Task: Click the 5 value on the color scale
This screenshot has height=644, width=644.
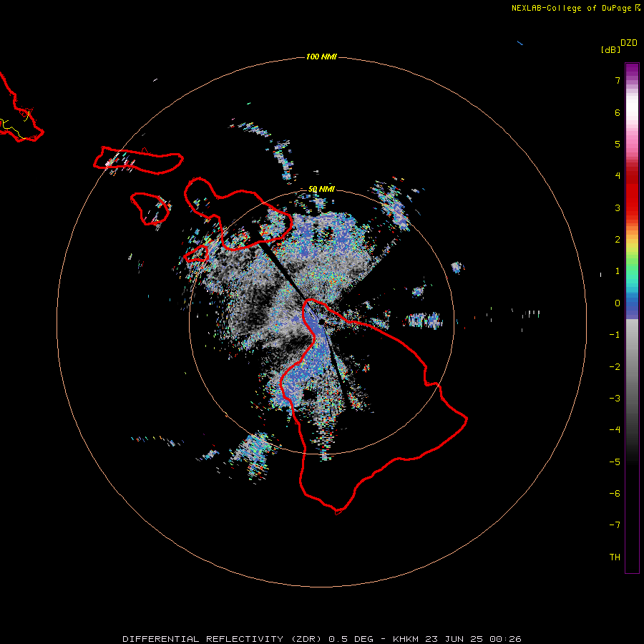Action: 618,144
